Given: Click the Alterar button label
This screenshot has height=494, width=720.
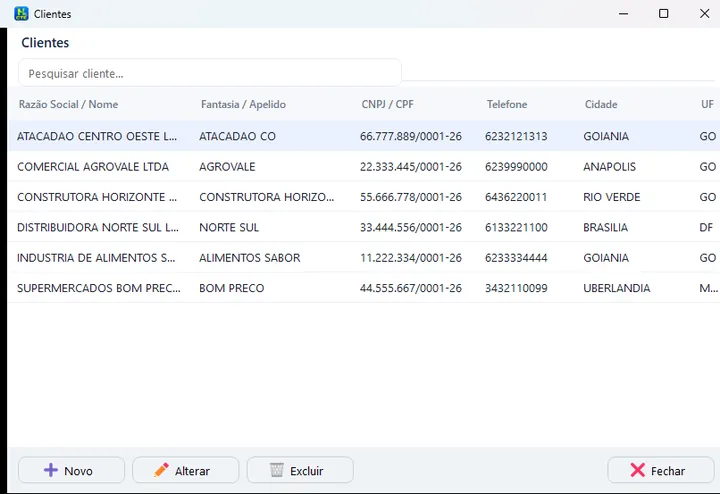Looking at the screenshot, I should point(192,471).
